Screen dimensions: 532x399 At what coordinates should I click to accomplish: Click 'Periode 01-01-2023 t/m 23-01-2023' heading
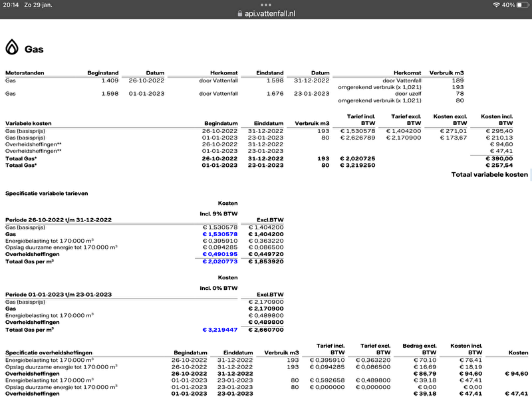tap(59, 295)
